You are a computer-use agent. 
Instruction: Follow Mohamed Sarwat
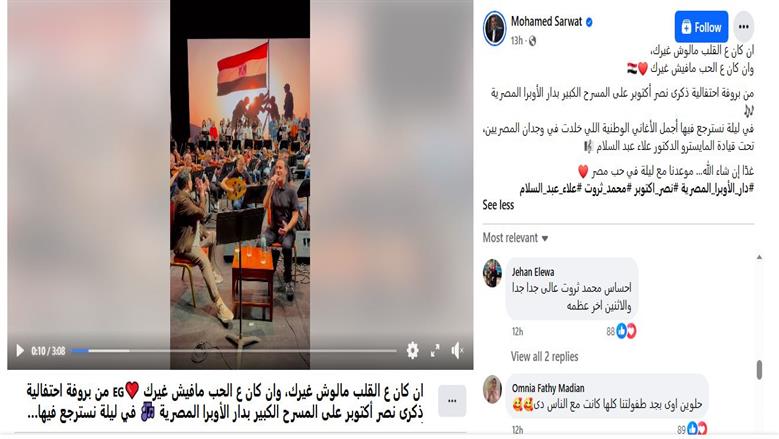[701, 27]
